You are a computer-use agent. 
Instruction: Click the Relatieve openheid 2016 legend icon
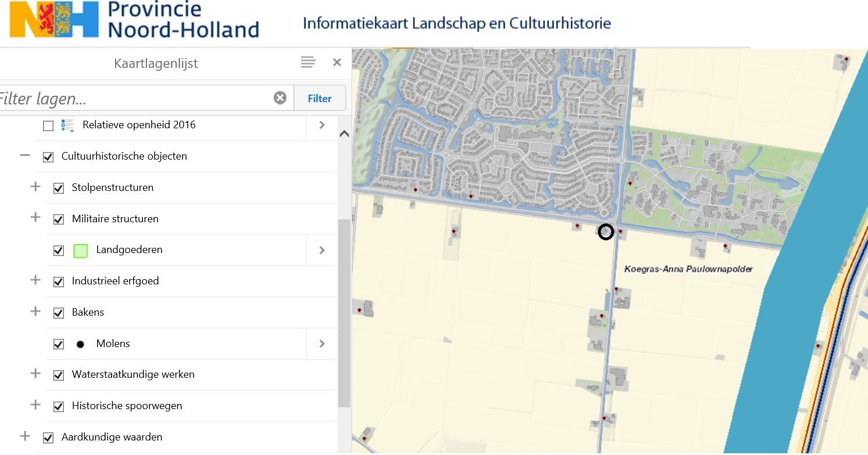coord(68,125)
